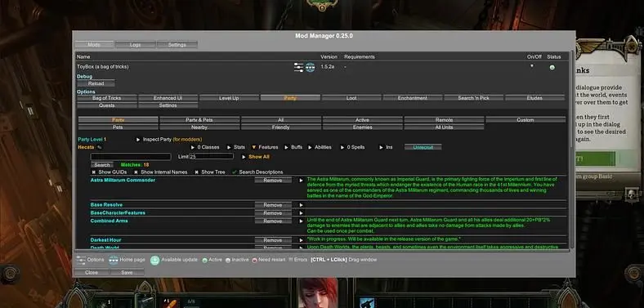Click the feature search text field
644x308 pixels.
pyautogui.click(x=131, y=157)
